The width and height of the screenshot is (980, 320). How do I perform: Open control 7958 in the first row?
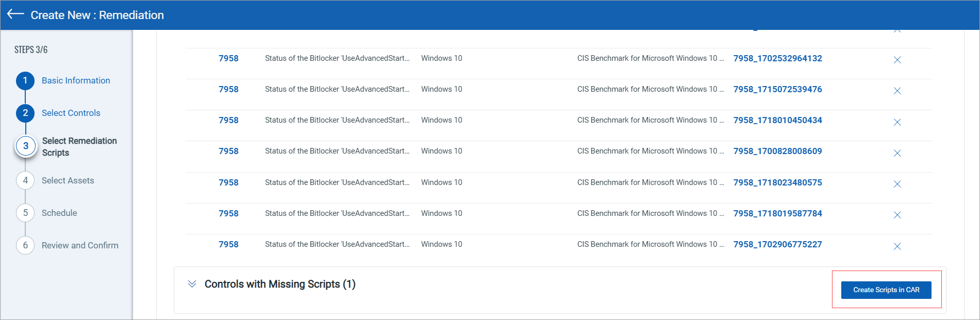(x=228, y=58)
